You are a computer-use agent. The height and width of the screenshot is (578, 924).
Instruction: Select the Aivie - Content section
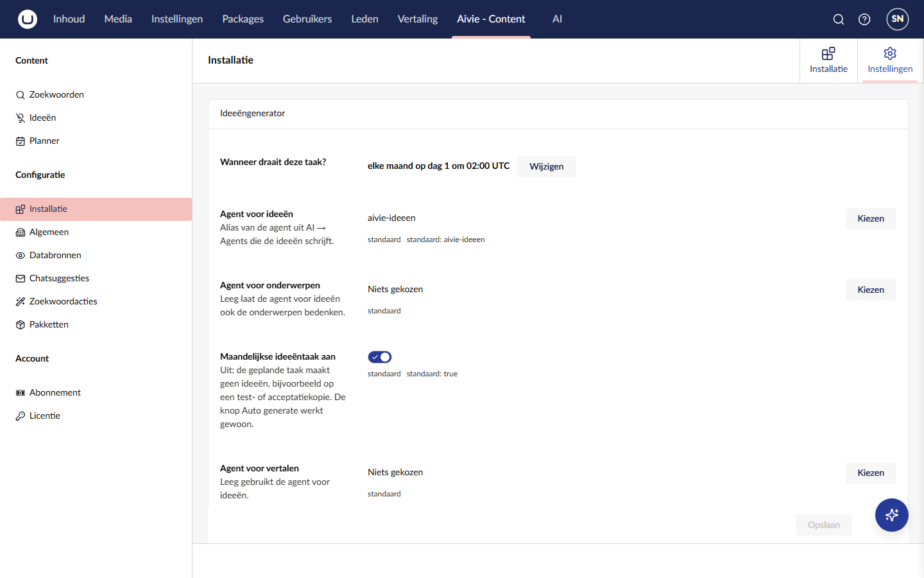[x=491, y=19]
